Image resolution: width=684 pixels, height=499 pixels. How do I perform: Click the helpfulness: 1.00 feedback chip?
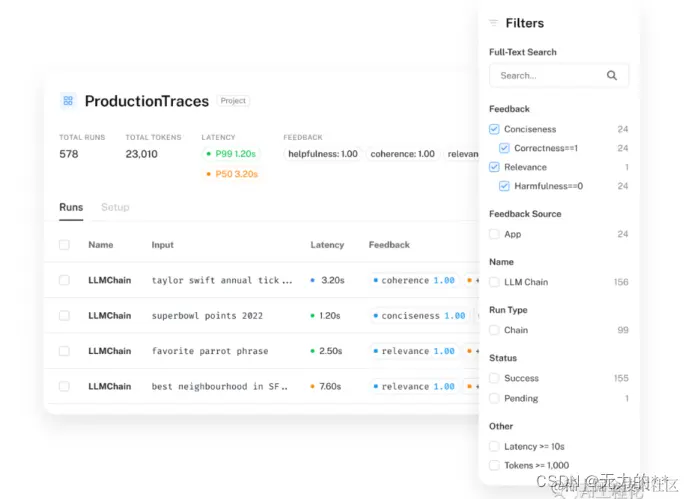pos(323,154)
